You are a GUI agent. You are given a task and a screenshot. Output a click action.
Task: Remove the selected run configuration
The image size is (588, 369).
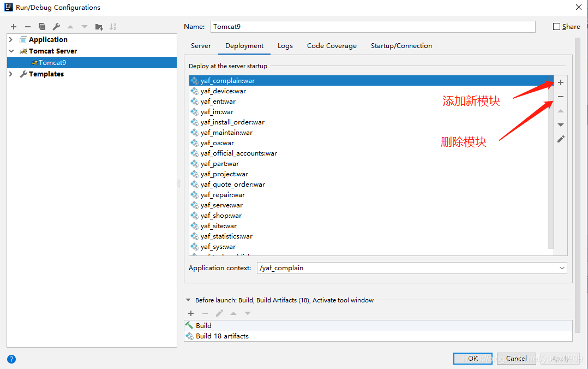coord(28,27)
